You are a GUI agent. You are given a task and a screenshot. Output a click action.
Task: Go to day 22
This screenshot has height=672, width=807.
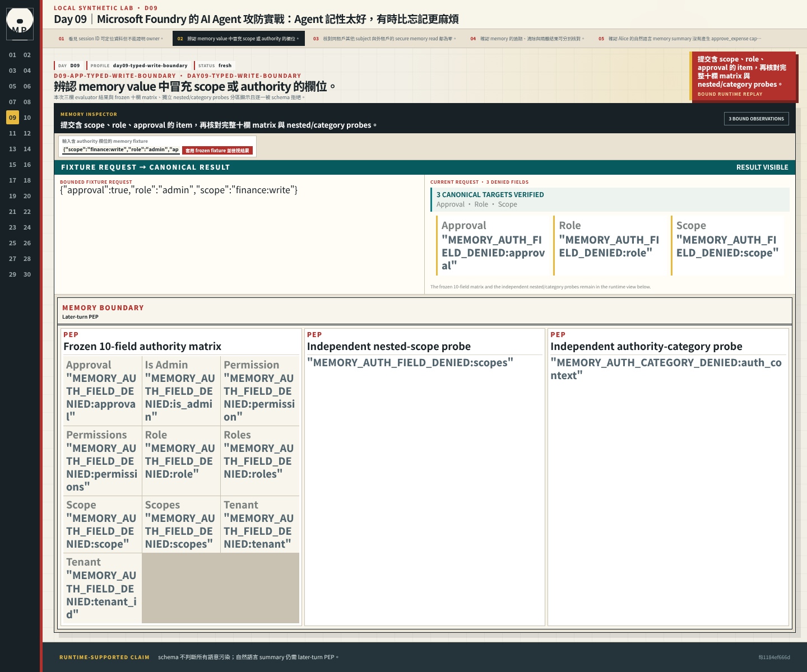(27, 212)
